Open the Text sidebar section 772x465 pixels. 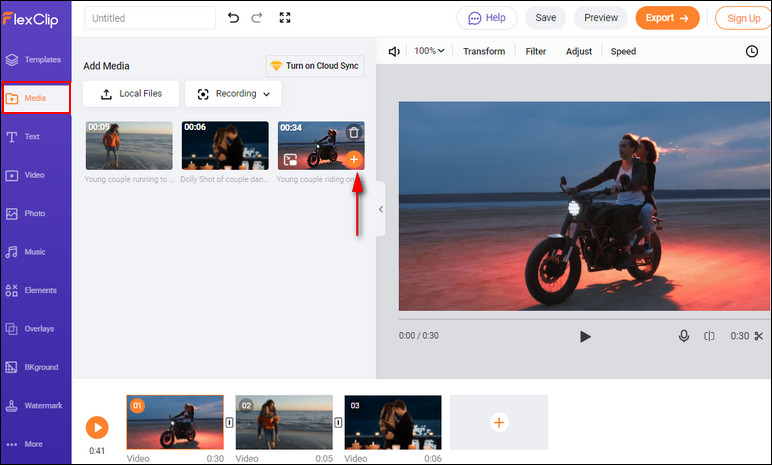click(x=23, y=136)
